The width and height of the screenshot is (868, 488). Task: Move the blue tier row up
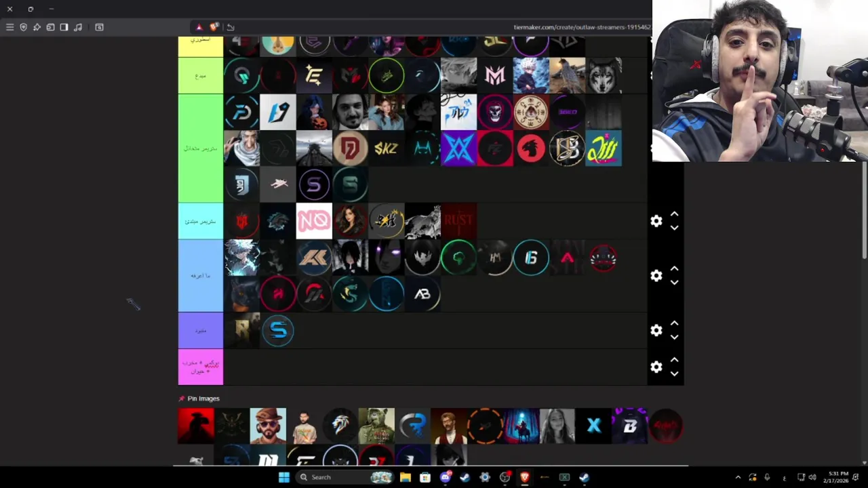click(674, 269)
